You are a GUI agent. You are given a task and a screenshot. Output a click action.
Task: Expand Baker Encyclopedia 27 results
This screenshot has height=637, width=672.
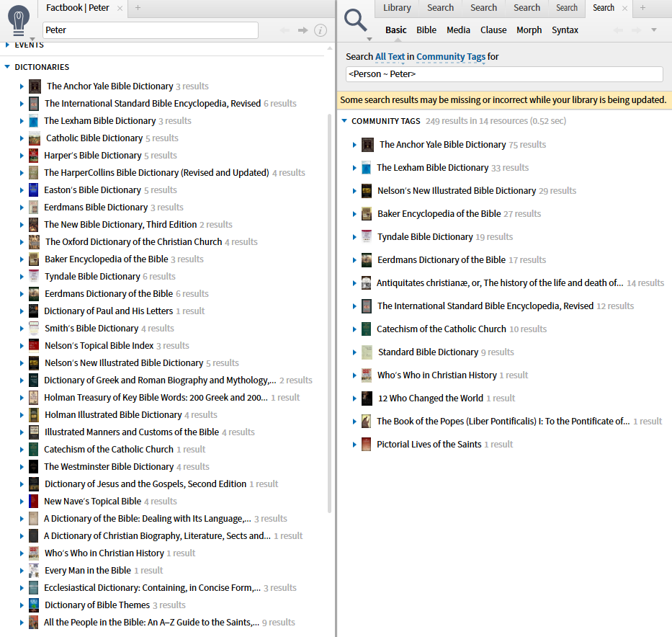pyautogui.click(x=354, y=214)
